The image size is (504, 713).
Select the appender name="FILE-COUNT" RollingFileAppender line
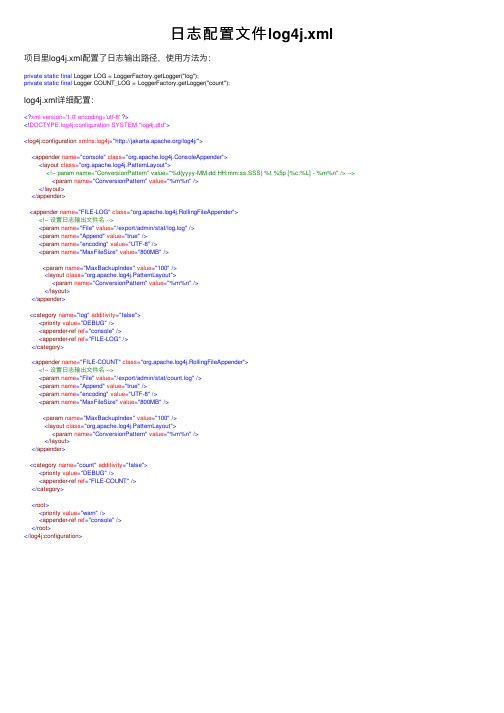point(140,362)
